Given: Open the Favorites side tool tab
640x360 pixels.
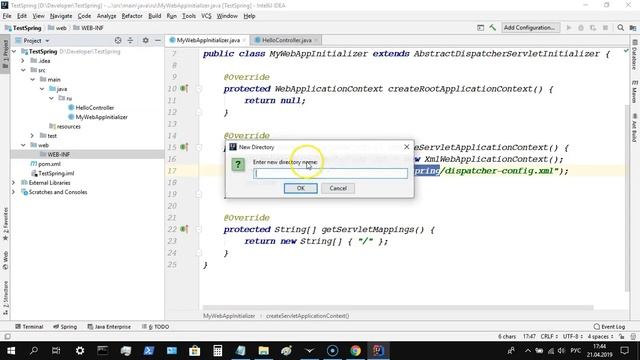Looking at the screenshot, I should tap(5, 224).
